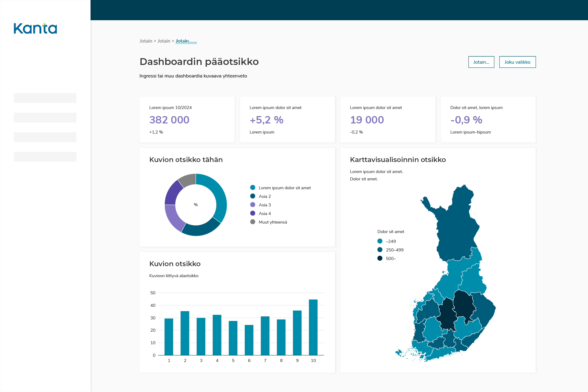This screenshot has height=392, width=588.
Task: Click the 382 000 statistic card
Action: (x=187, y=119)
